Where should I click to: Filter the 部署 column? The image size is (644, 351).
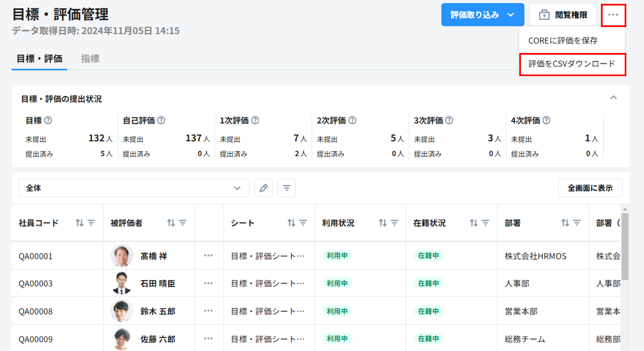[577, 223]
